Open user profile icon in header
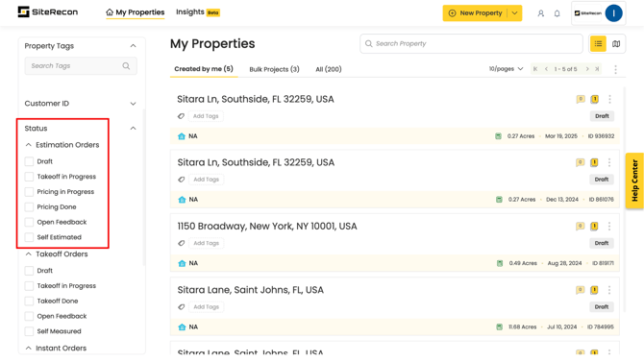The image size is (644, 362). coord(541,13)
